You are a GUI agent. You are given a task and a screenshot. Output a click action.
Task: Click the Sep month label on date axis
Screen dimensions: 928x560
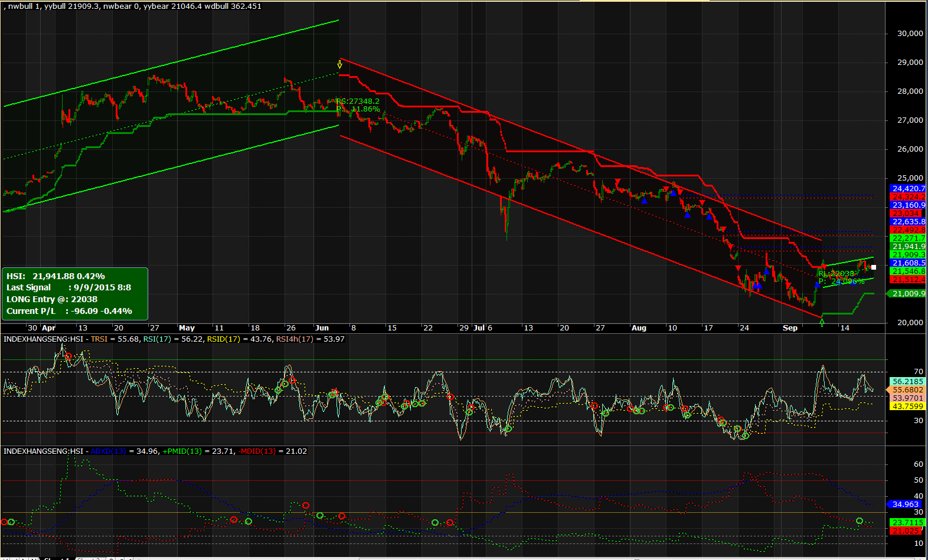pos(790,328)
